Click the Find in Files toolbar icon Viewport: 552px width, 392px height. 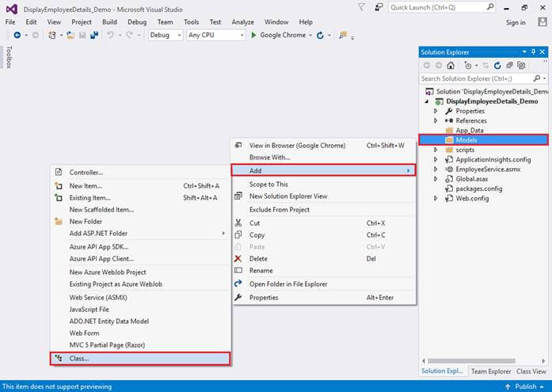343,35
